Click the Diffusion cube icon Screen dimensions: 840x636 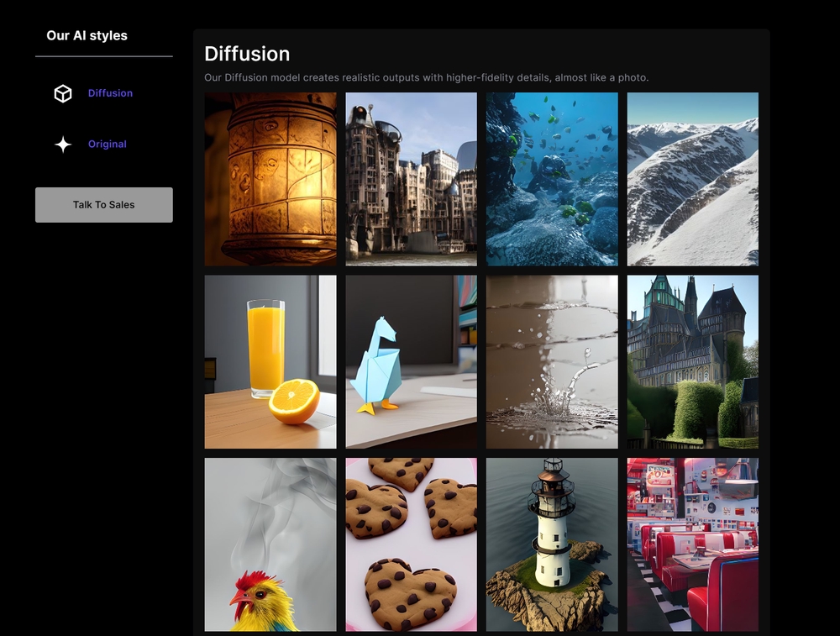[x=63, y=93]
